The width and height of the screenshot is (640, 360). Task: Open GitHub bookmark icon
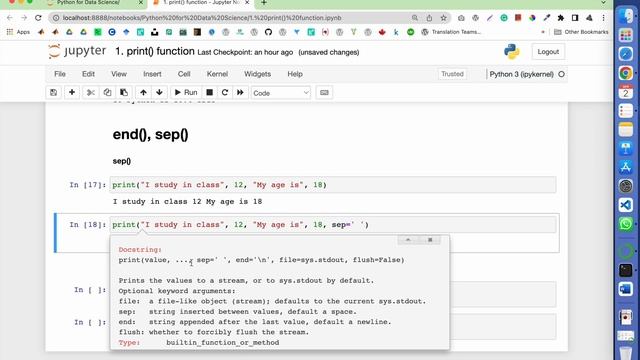pos(268,32)
